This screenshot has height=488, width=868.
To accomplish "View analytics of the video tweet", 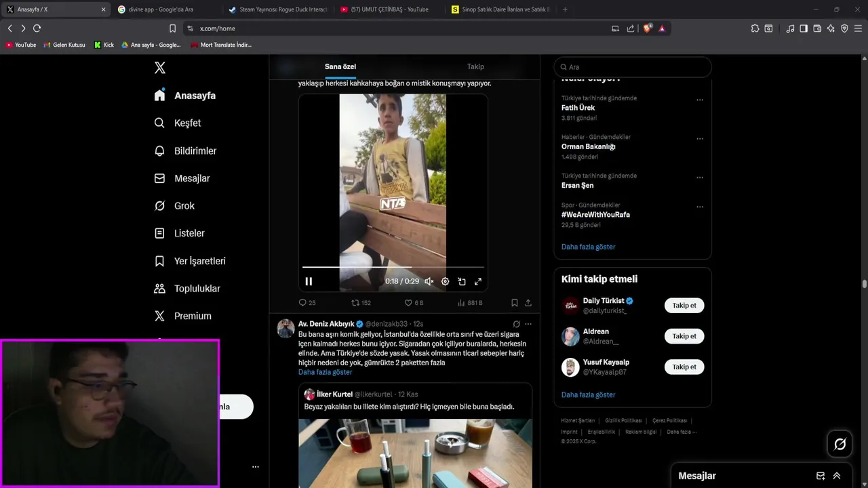I will pos(470,303).
